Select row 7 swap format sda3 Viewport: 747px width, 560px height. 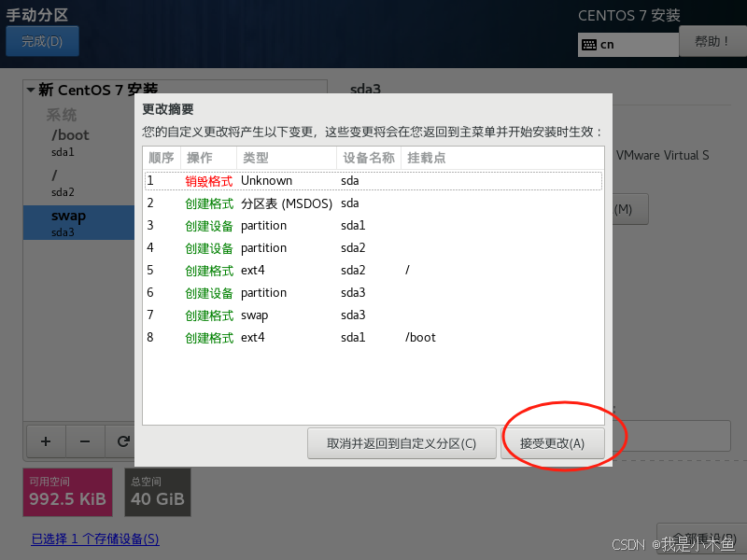click(x=373, y=315)
